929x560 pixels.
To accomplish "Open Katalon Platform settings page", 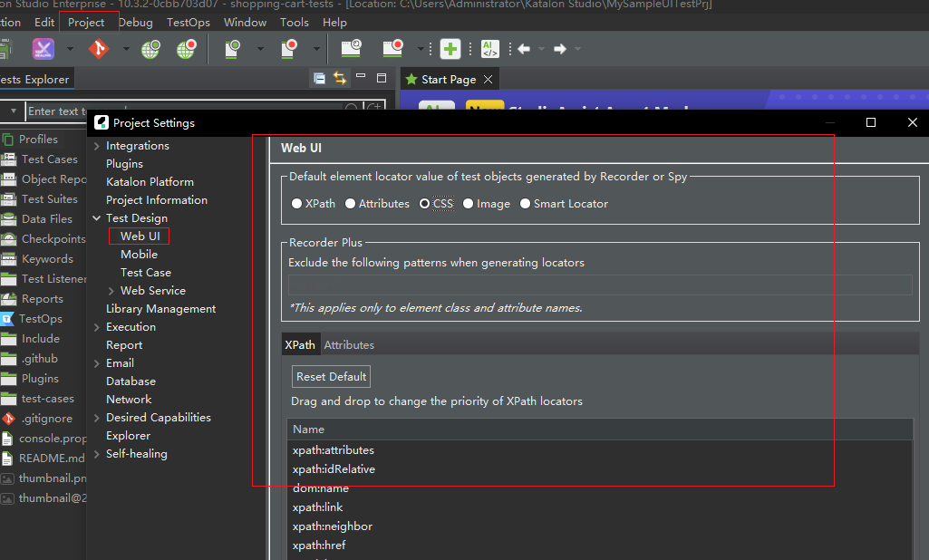I will click(x=150, y=182).
